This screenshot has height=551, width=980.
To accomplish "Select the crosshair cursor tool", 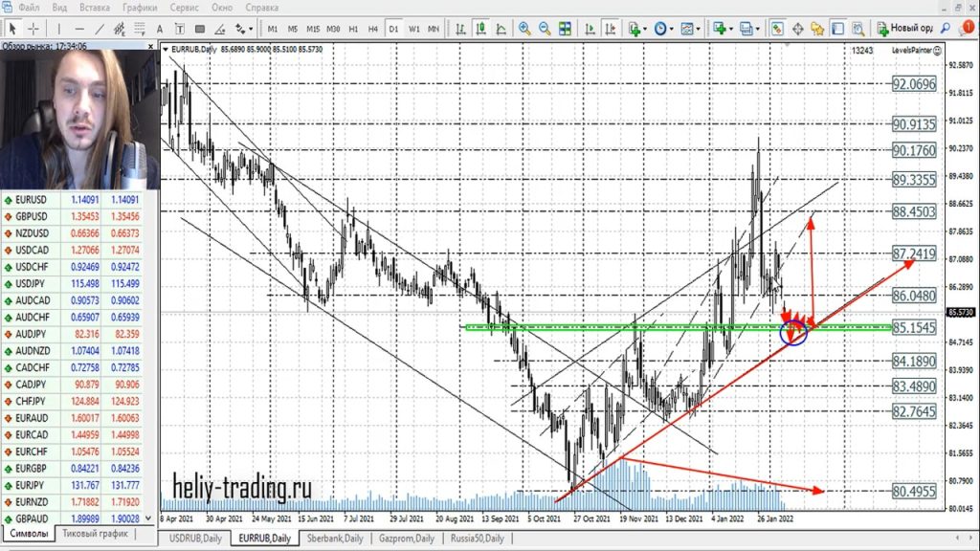I will (x=34, y=29).
